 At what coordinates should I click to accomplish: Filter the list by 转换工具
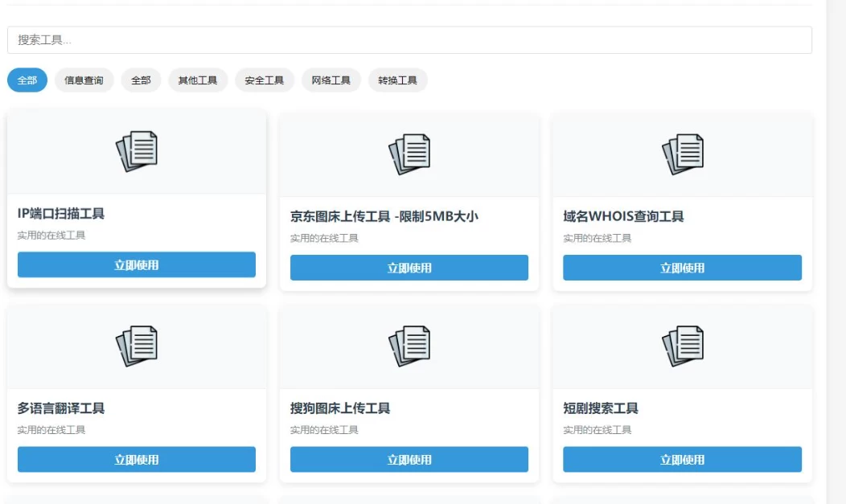pos(397,80)
